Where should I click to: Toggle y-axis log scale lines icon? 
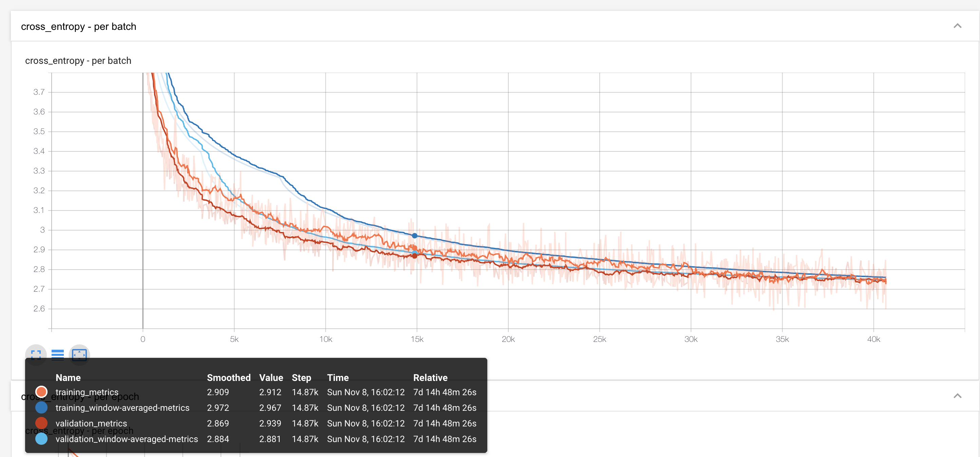57,355
